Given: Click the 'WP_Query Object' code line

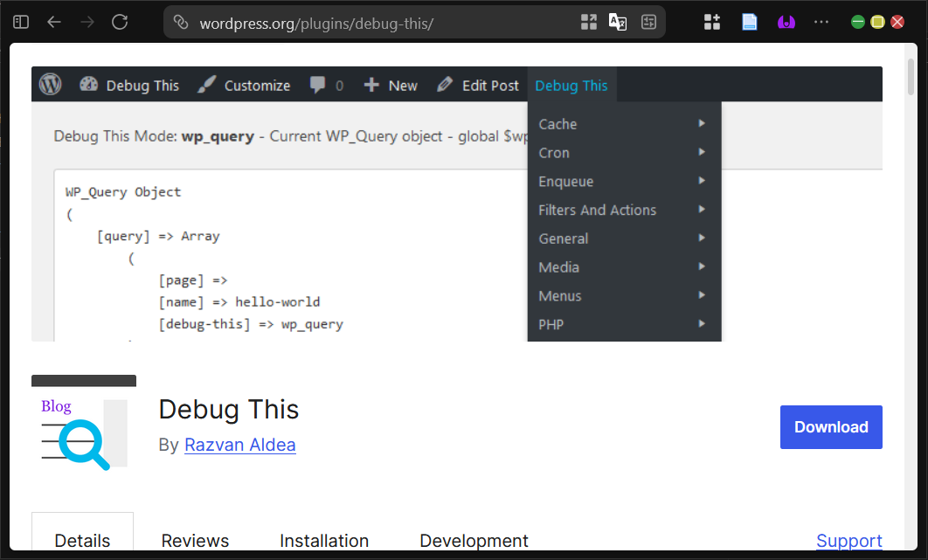Looking at the screenshot, I should click(123, 192).
